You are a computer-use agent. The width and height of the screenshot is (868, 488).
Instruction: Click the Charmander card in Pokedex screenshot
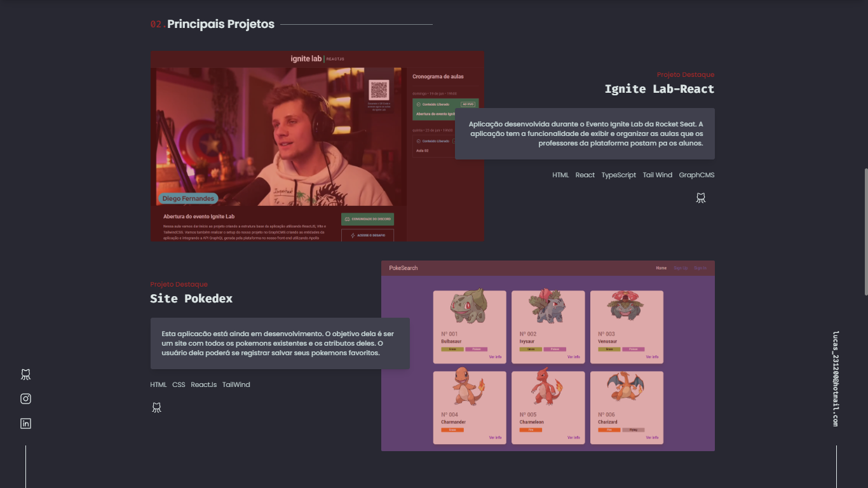(470, 407)
